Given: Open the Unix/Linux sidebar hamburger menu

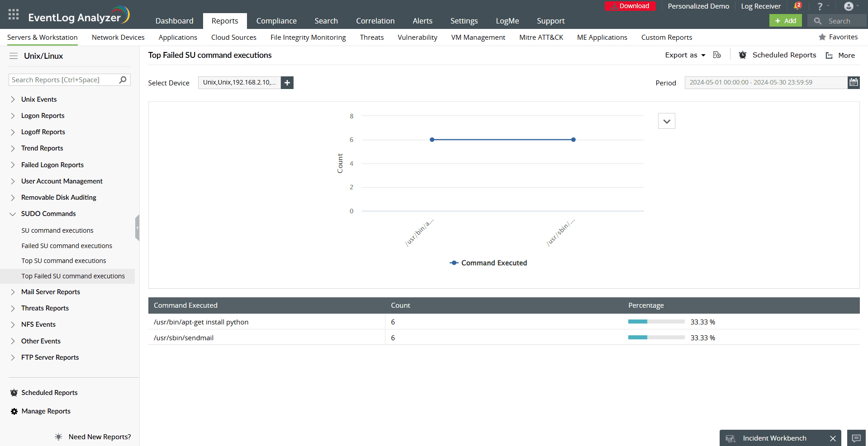Looking at the screenshot, I should point(13,56).
